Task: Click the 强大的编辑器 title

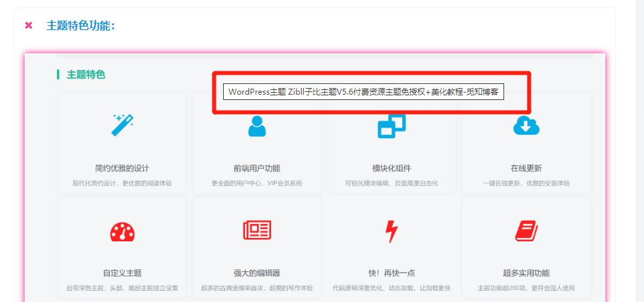Action: tap(257, 273)
